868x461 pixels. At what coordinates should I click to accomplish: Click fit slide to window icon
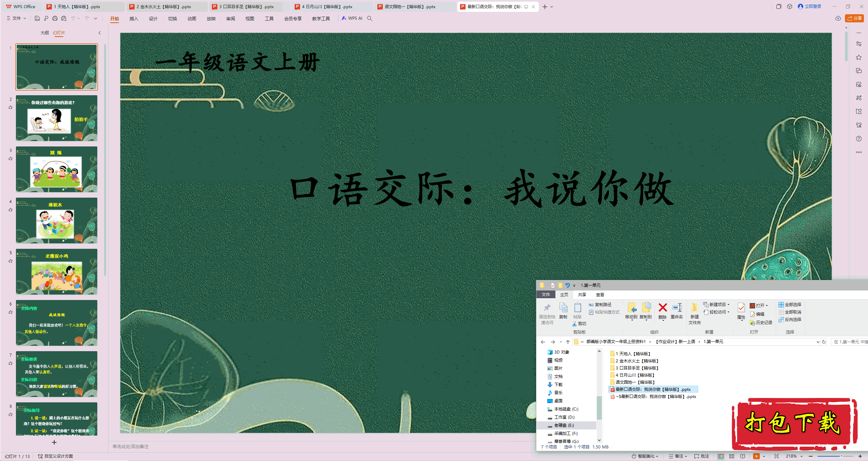pyautogui.click(x=777, y=456)
